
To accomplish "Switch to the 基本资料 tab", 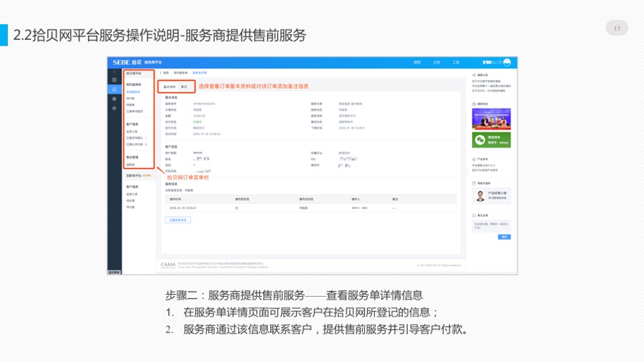I will 169,87.
